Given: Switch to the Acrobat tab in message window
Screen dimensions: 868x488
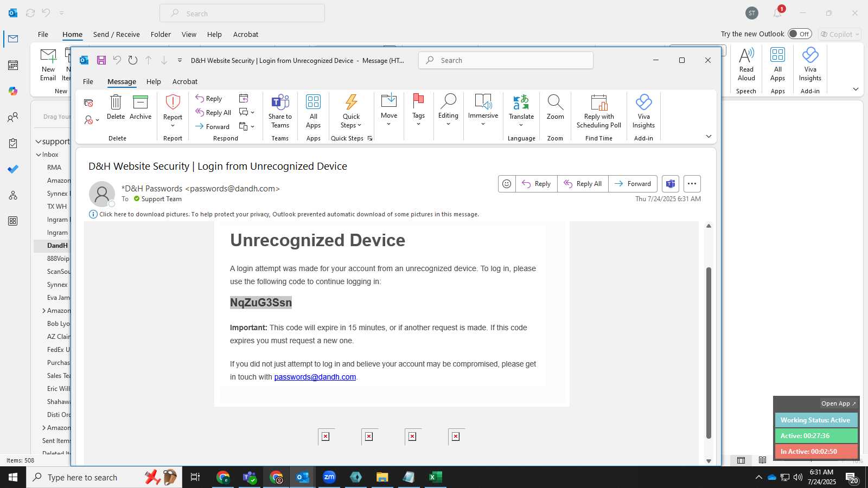Looking at the screenshot, I should click(185, 81).
